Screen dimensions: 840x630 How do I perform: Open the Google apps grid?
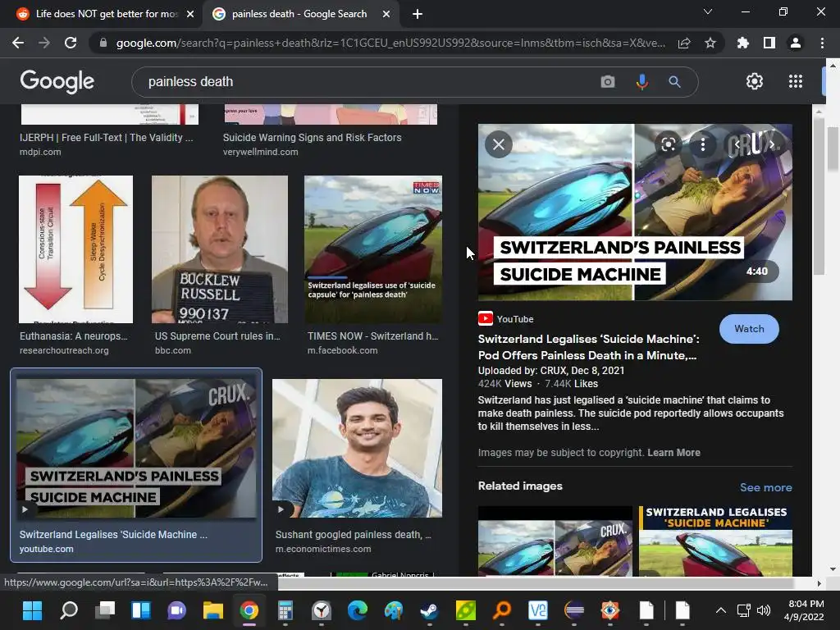pyautogui.click(x=796, y=81)
